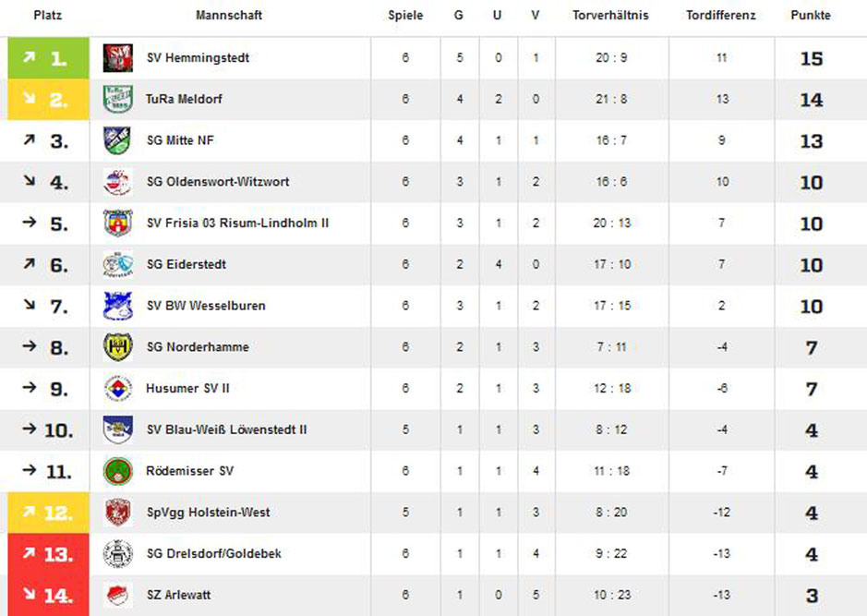The width and height of the screenshot is (867, 616).
Task: Click the Rödemisser SV round green logo
Action: click(118, 471)
